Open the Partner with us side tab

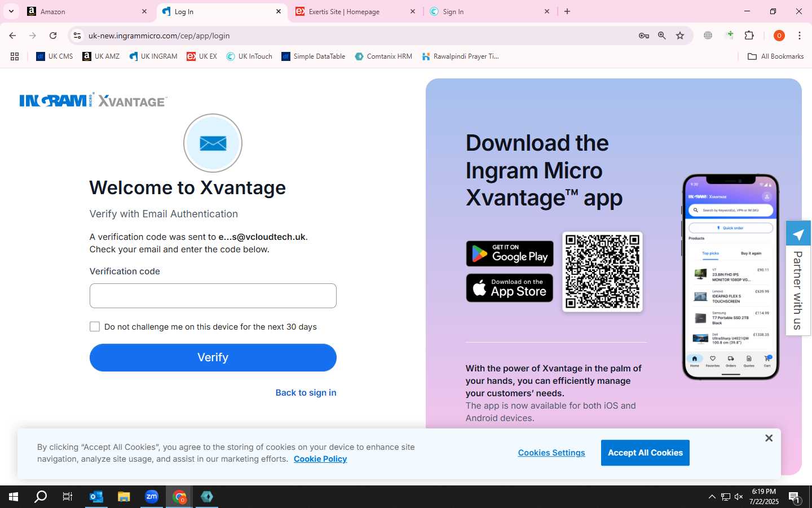(x=798, y=291)
